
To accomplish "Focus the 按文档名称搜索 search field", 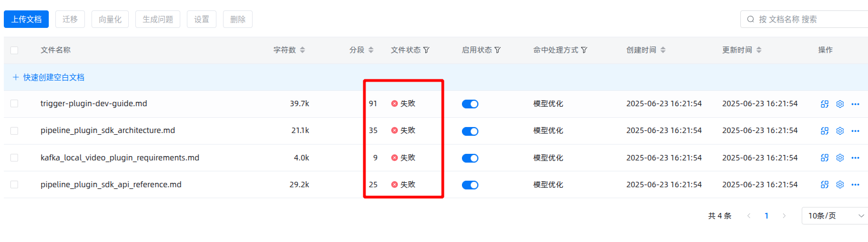I will coord(806,19).
